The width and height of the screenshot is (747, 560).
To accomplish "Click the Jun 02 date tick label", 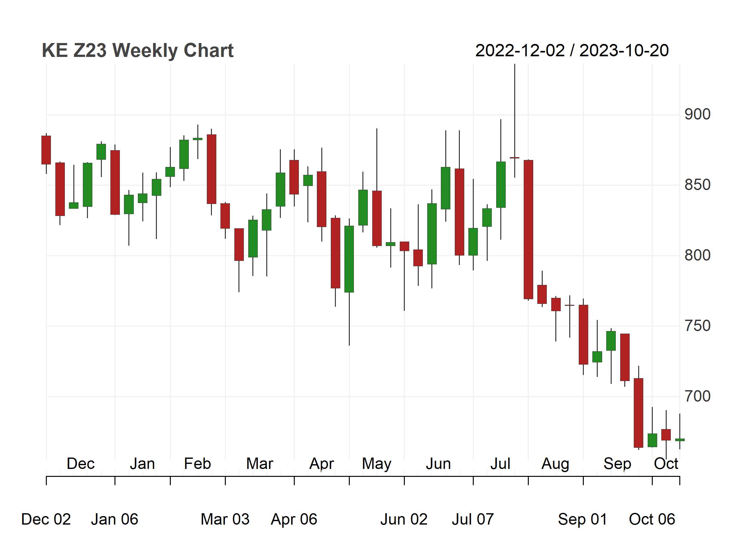I will (x=404, y=519).
